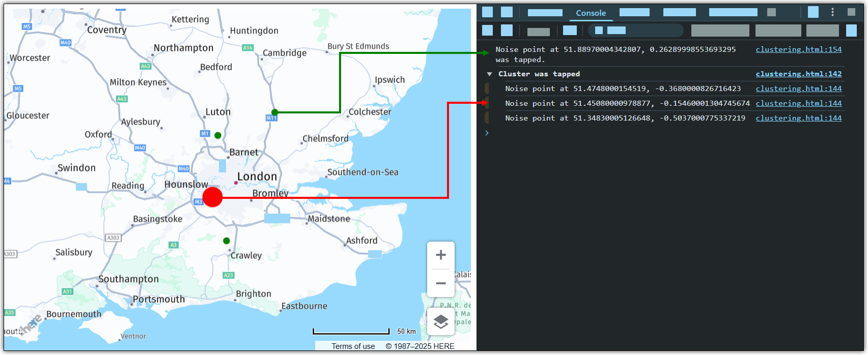Zoom in with the map plus button

pos(441,255)
